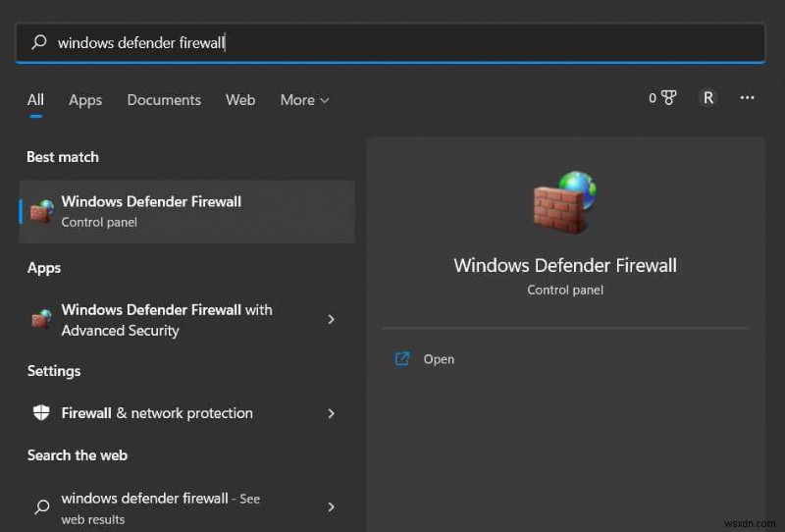Click the Settings section heading

click(x=54, y=371)
